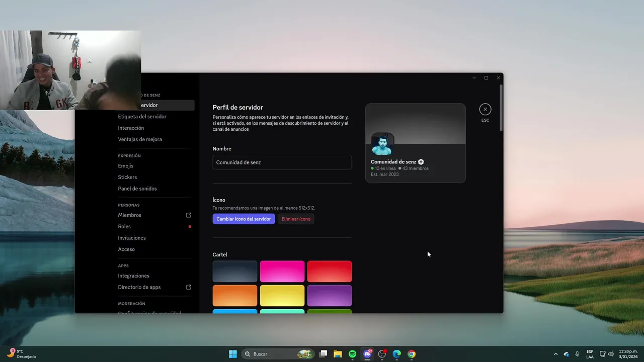Click Cambiar ícono del servidor button
The image size is (644, 362).
click(x=244, y=219)
